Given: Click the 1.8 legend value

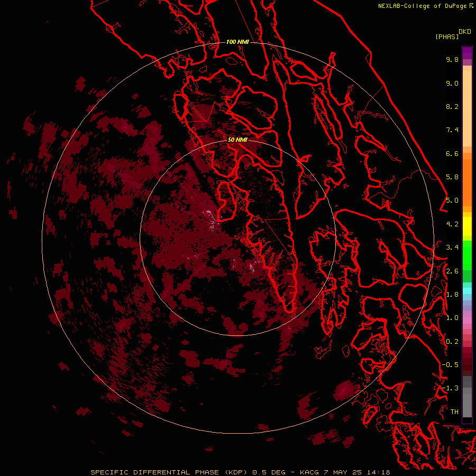Looking at the screenshot, I should (452, 295).
